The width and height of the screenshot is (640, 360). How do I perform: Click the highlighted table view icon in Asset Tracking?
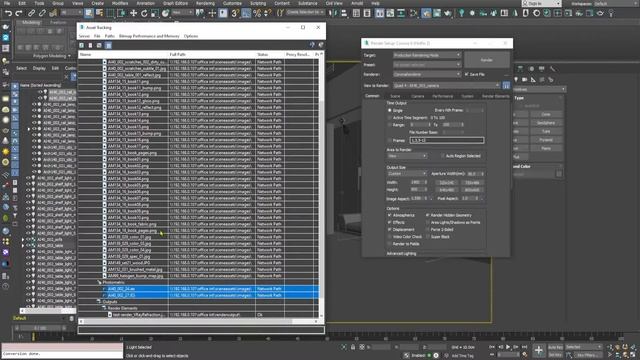(108, 45)
